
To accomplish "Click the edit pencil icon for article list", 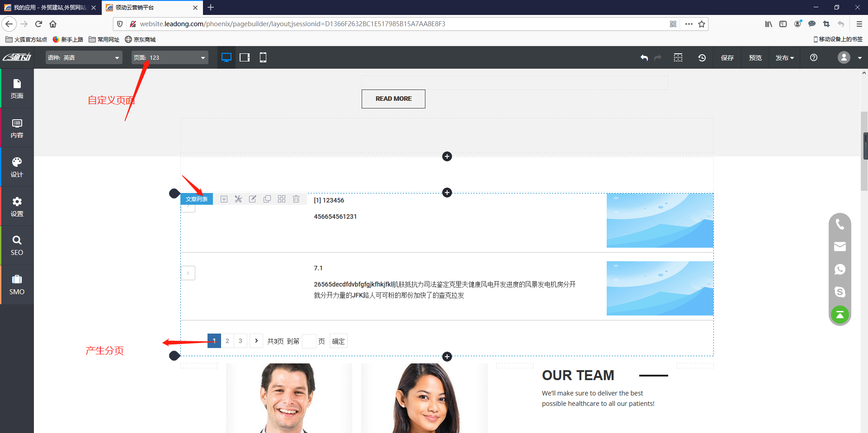I will pos(253,199).
